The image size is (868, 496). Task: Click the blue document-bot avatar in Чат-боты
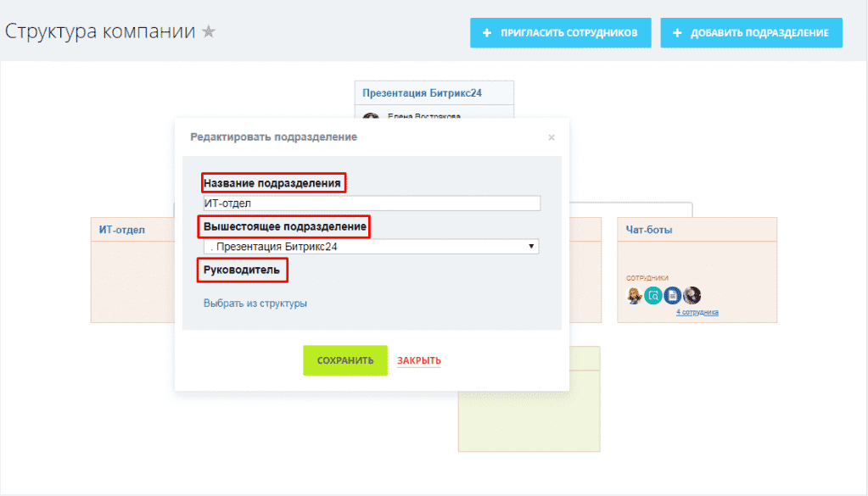[673, 295]
